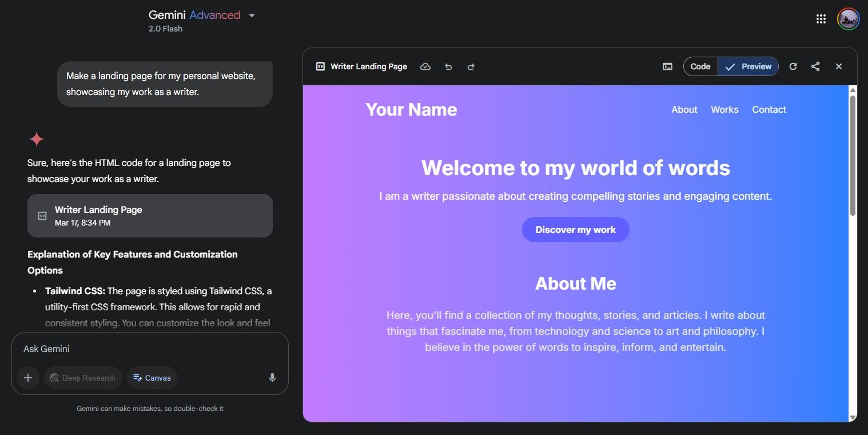Toggle the Canvas mode chip
The image size is (868, 435).
pos(152,378)
